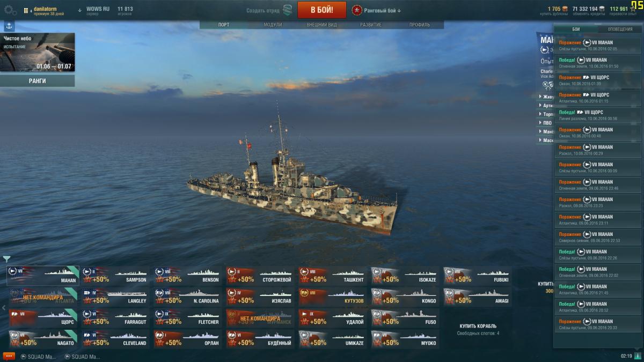
Task: Click the squad creation emblem icon
Action: tap(288, 10)
